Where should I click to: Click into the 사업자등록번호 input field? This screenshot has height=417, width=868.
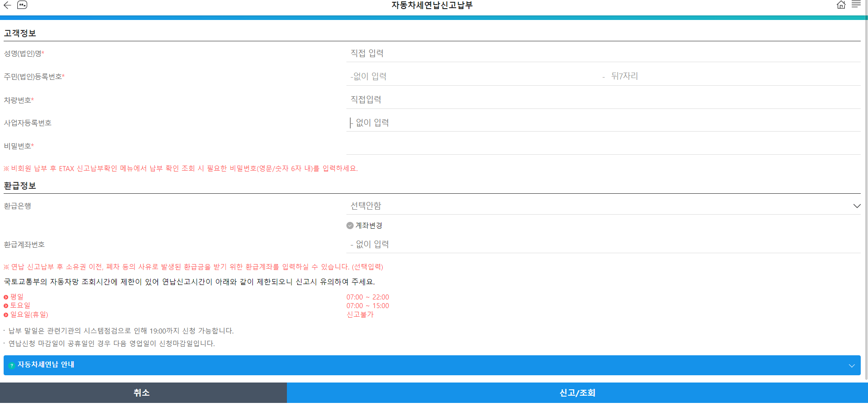[x=603, y=123]
